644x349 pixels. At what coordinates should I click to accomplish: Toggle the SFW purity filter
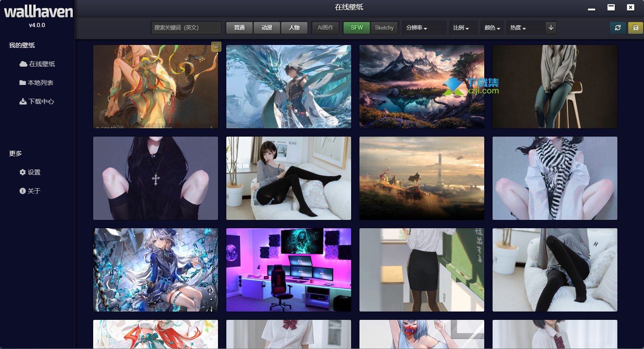click(x=357, y=27)
